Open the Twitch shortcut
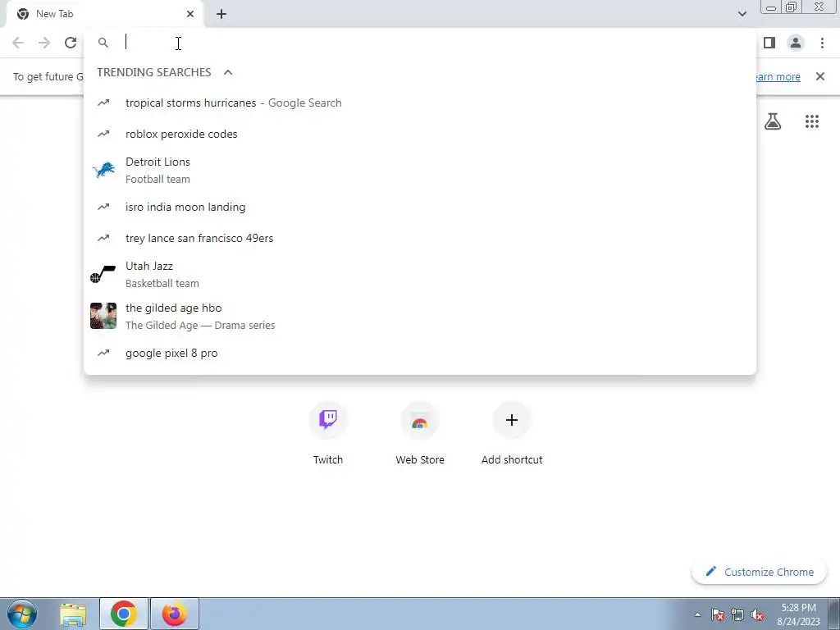 click(x=328, y=434)
